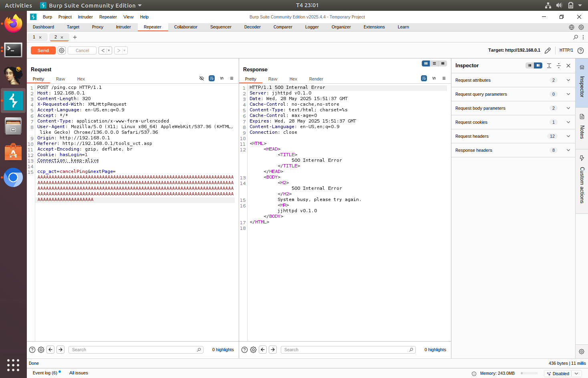Dock the Inspector on the left
Screen dimensions: 588x378
point(530,66)
